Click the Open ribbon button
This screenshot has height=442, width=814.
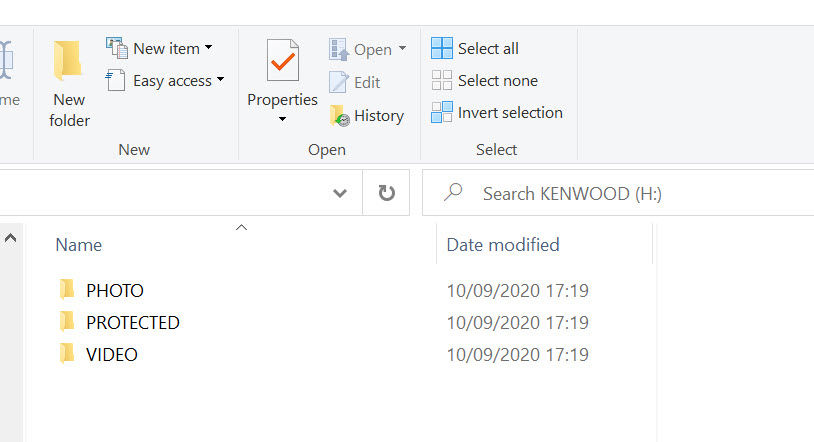point(367,49)
